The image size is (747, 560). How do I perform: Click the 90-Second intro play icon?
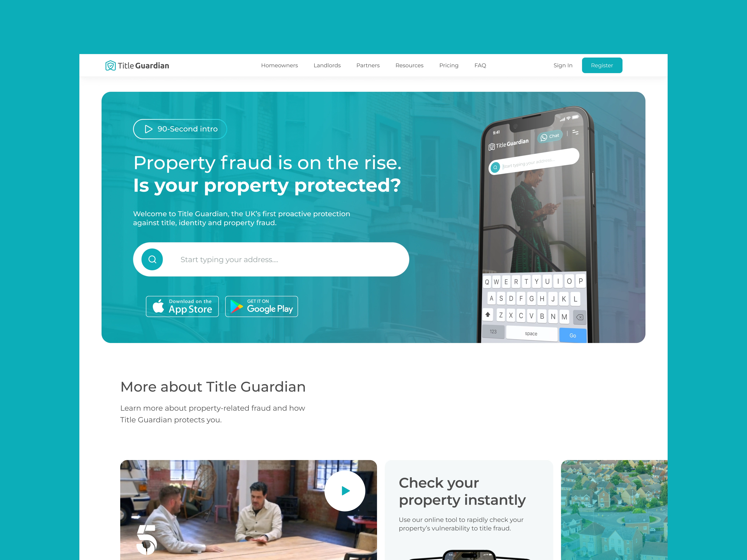point(149,129)
